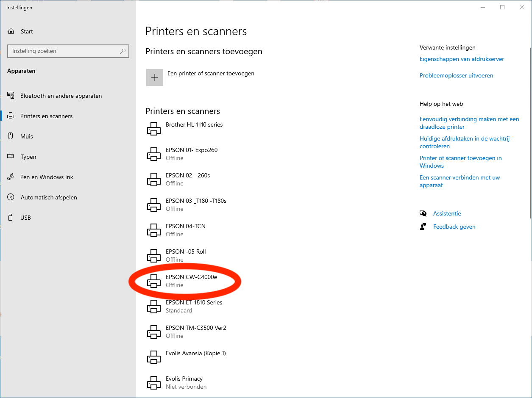Select the EPSON ET-1810 Series name
This screenshot has height=398, width=532.
pyautogui.click(x=194, y=302)
